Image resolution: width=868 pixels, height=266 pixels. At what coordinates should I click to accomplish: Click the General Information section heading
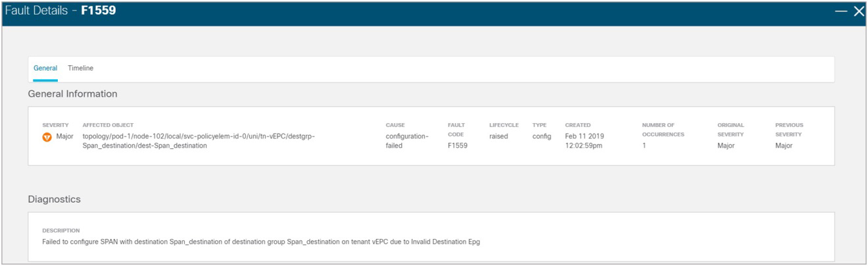pos(72,93)
